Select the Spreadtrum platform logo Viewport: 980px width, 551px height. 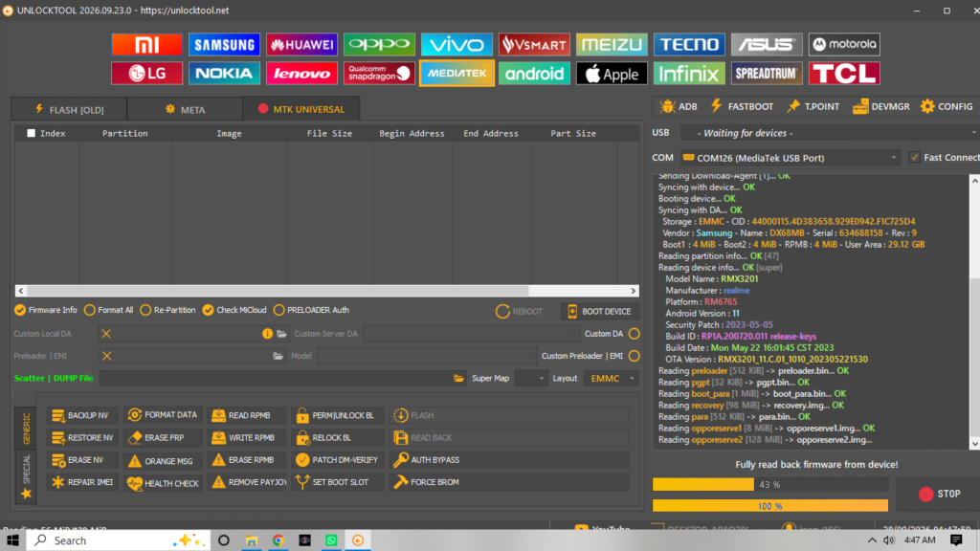pyautogui.click(x=767, y=73)
